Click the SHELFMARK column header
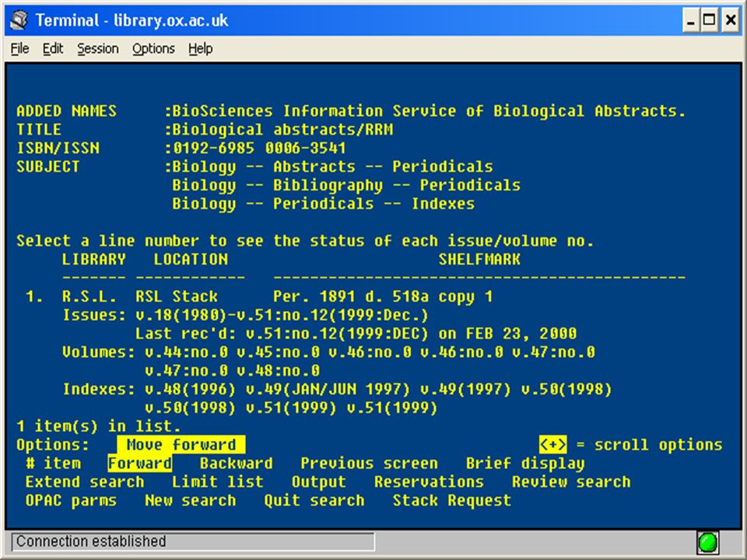Image resolution: width=747 pixels, height=560 pixels. click(x=479, y=260)
